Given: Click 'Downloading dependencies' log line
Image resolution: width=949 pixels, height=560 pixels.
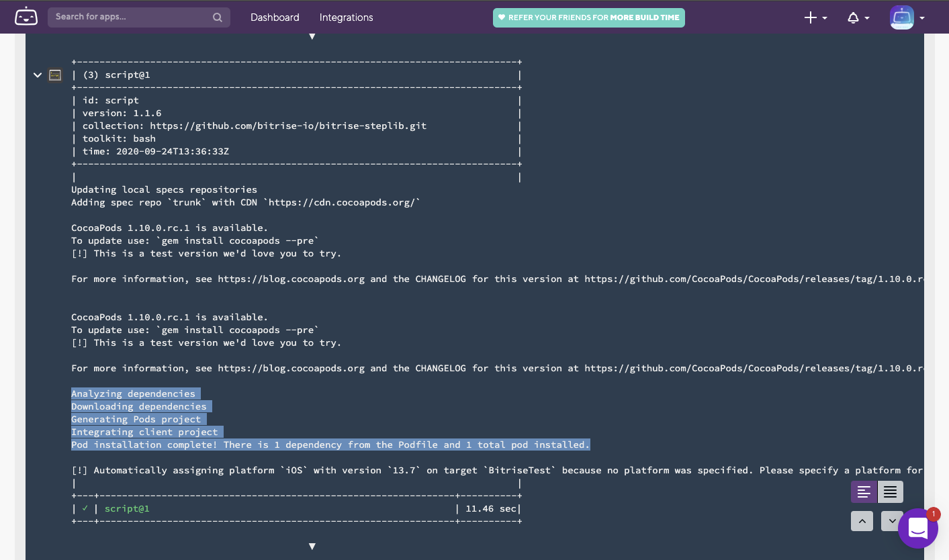Looking at the screenshot, I should click(x=139, y=407).
